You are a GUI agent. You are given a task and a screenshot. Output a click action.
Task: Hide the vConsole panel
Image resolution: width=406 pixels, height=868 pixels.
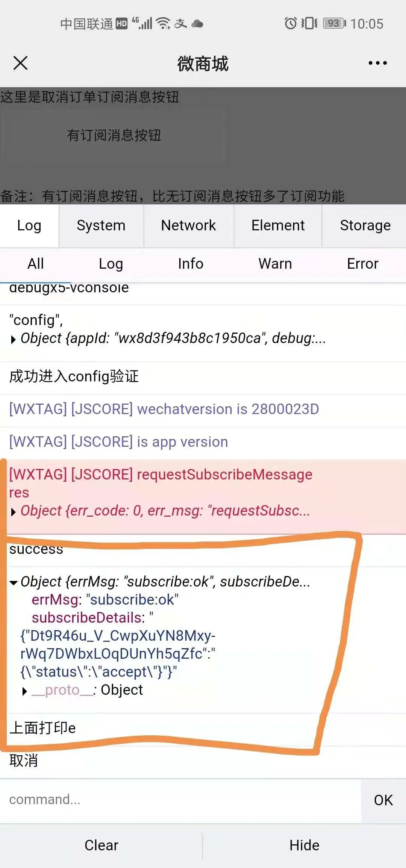[304, 845]
